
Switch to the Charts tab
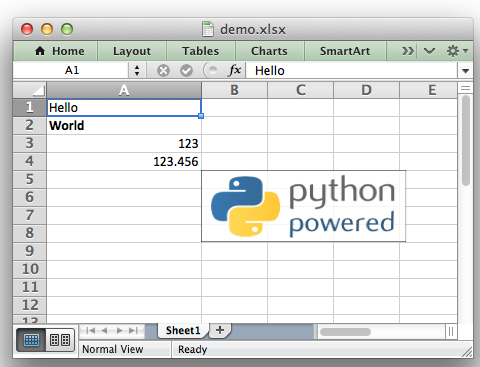click(269, 51)
